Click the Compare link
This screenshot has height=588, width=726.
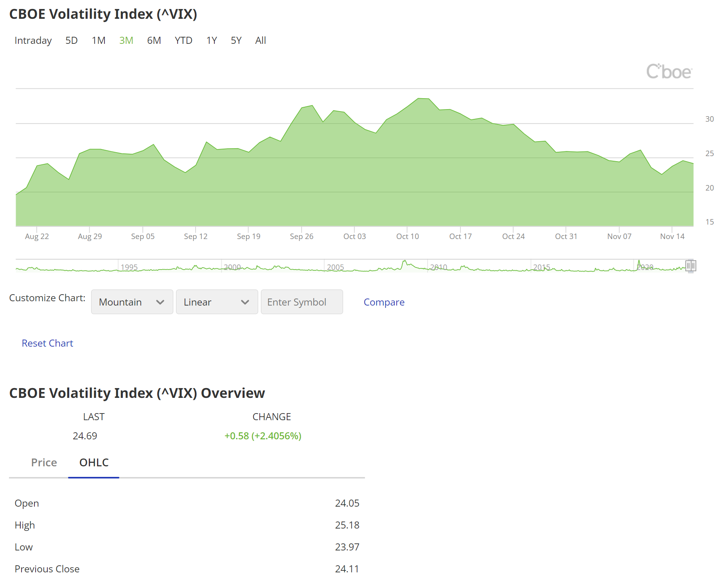point(384,302)
